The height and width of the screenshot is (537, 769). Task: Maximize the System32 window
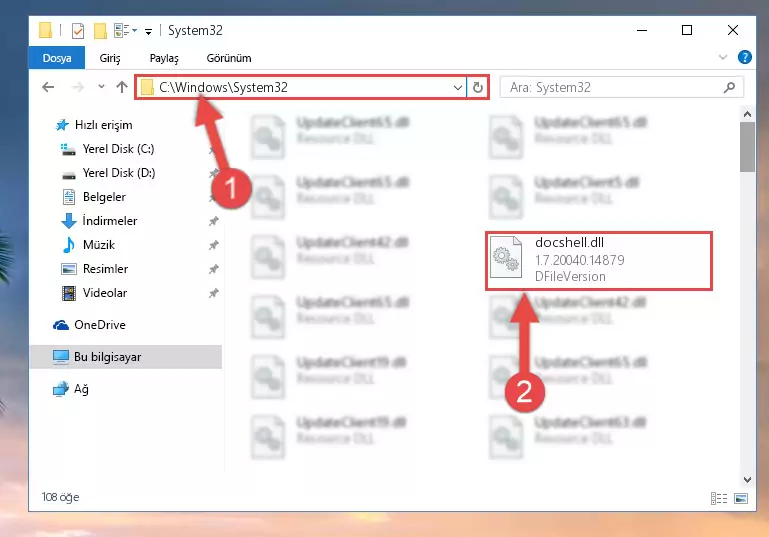tap(687, 30)
